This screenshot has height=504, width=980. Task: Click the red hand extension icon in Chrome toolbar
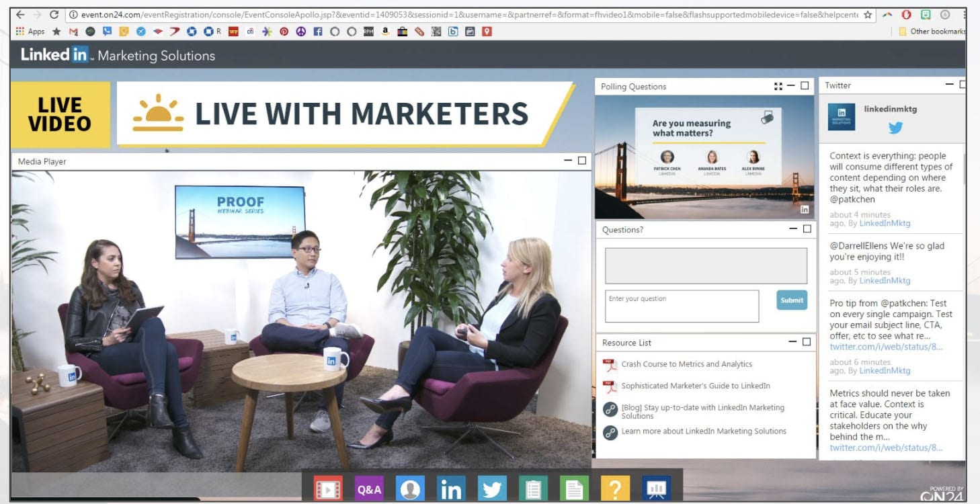(x=906, y=14)
